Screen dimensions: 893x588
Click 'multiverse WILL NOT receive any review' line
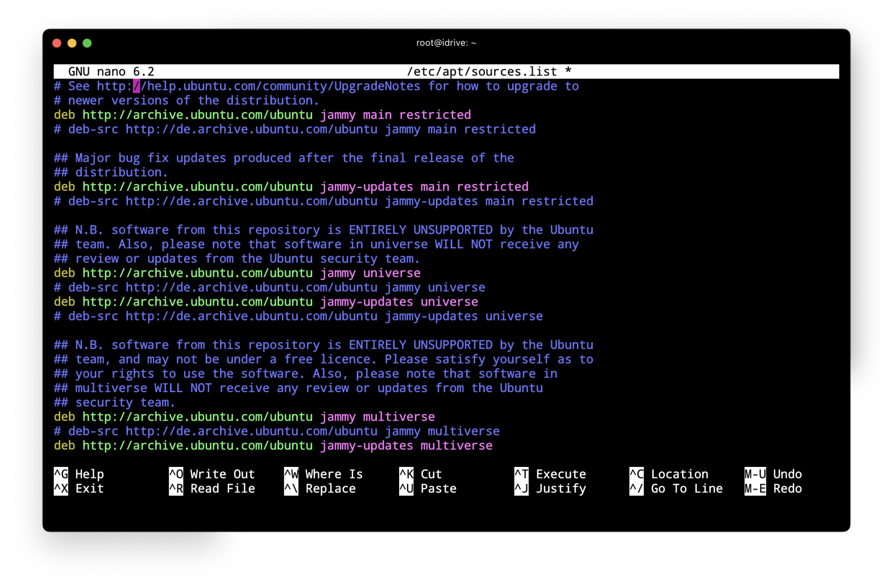tap(298, 388)
